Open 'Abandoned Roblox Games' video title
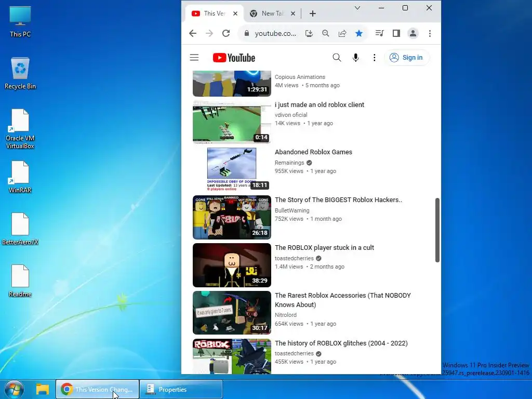 click(x=313, y=152)
